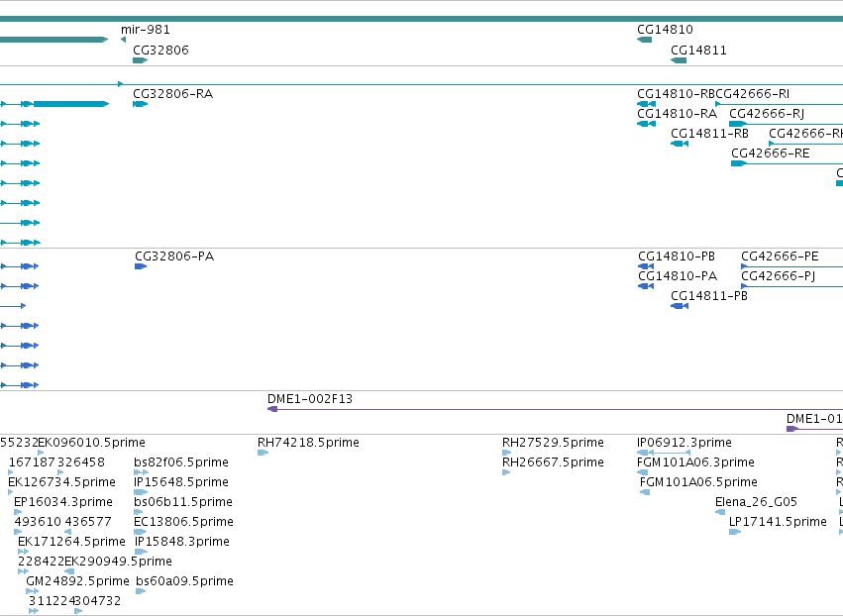843x616 pixels.
Task: Select the mir-981 gene label
Action: tap(146, 30)
